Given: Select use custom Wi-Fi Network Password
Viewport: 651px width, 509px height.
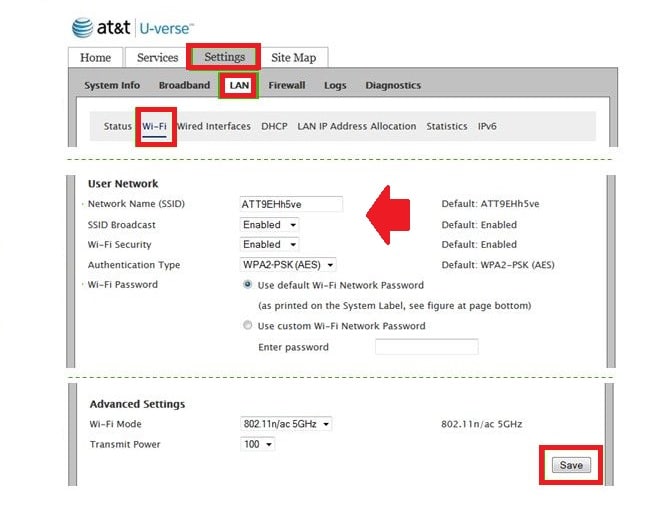Looking at the screenshot, I should coord(247,326).
